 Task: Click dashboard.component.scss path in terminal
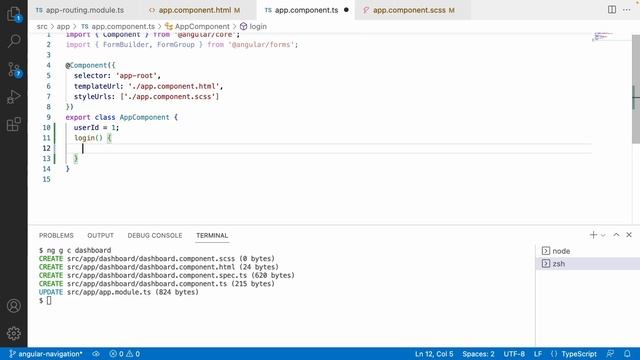tap(151, 258)
